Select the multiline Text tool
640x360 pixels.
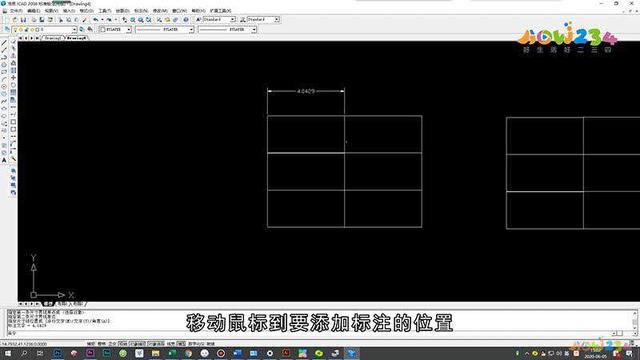pyautogui.click(x=4, y=160)
